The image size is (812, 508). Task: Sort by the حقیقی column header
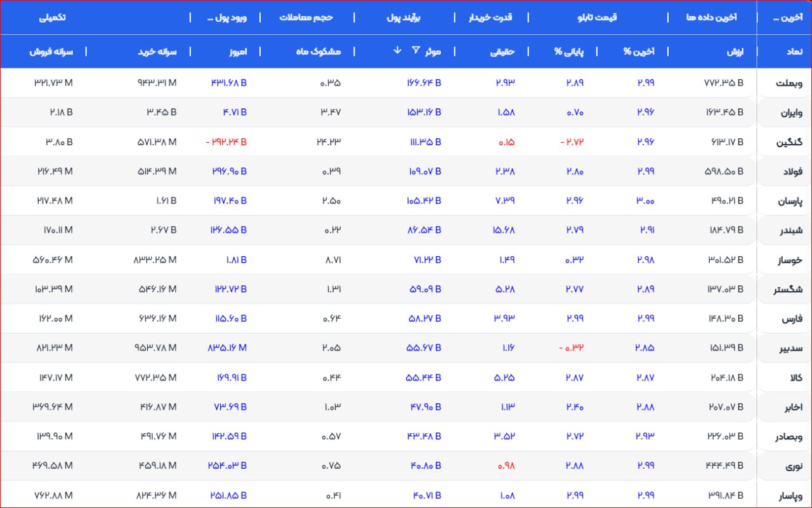[x=502, y=51]
